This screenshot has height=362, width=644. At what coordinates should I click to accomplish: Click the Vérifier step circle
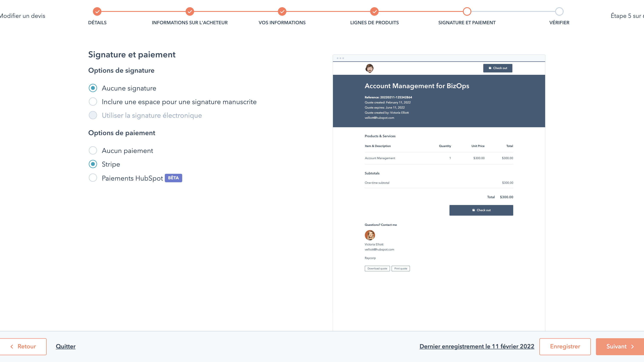click(x=559, y=11)
